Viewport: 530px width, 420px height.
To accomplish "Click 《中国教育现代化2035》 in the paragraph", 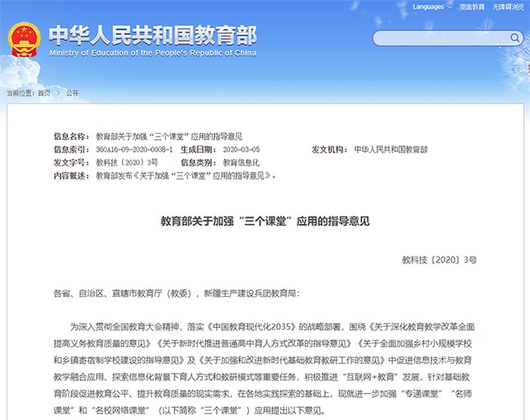I will (x=251, y=327).
